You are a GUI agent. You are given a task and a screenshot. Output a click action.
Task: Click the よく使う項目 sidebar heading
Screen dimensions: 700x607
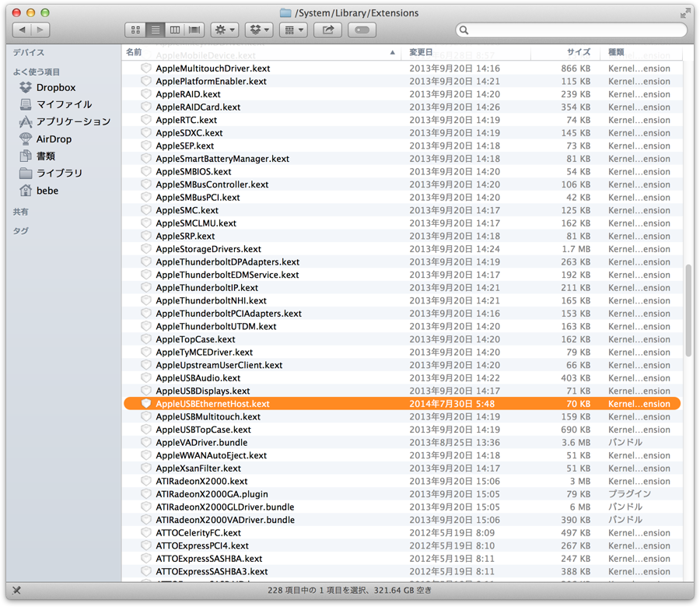tap(37, 72)
